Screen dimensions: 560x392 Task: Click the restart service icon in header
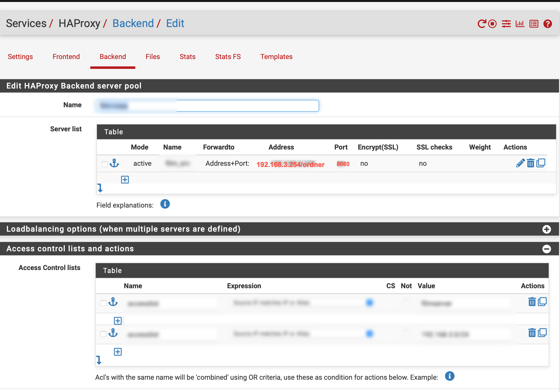pos(482,24)
